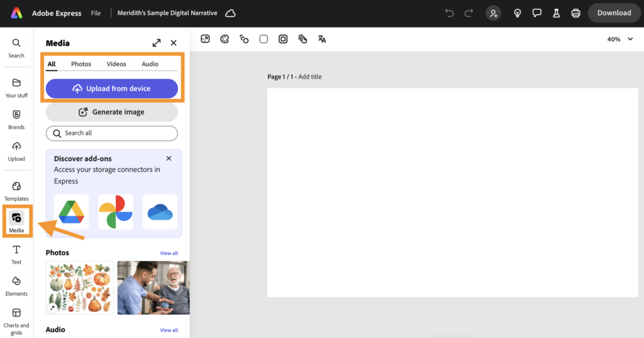
Task: Open the Elements panel
Action: tap(16, 285)
